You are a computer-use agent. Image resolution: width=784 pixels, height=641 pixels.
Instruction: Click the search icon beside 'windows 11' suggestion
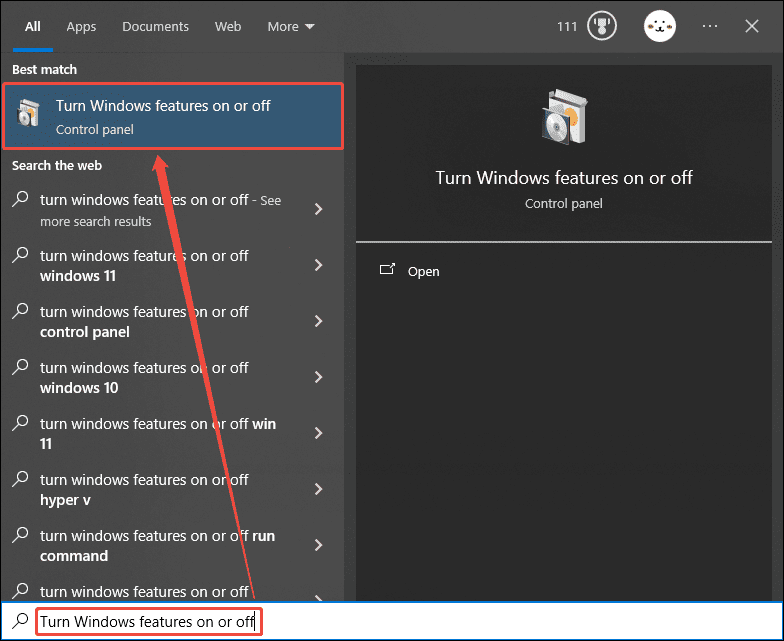20,254
